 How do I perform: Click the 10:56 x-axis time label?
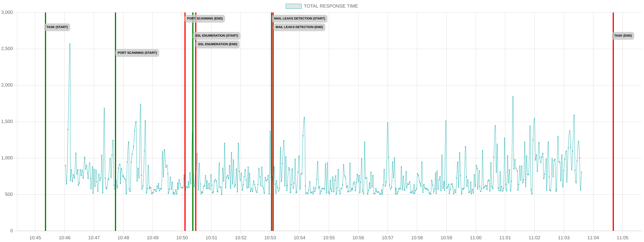point(358,238)
